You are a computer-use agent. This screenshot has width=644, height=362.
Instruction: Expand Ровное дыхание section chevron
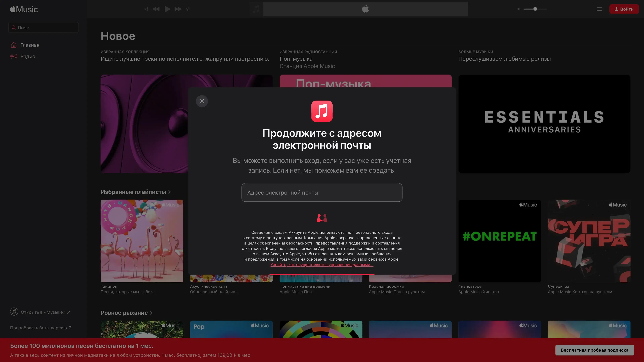(151, 313)
